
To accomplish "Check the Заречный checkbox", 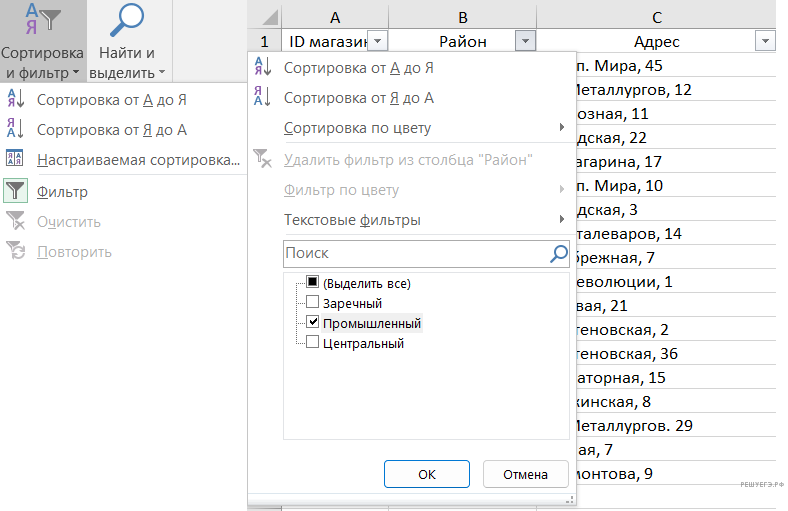I will click(x=313, y=303).
